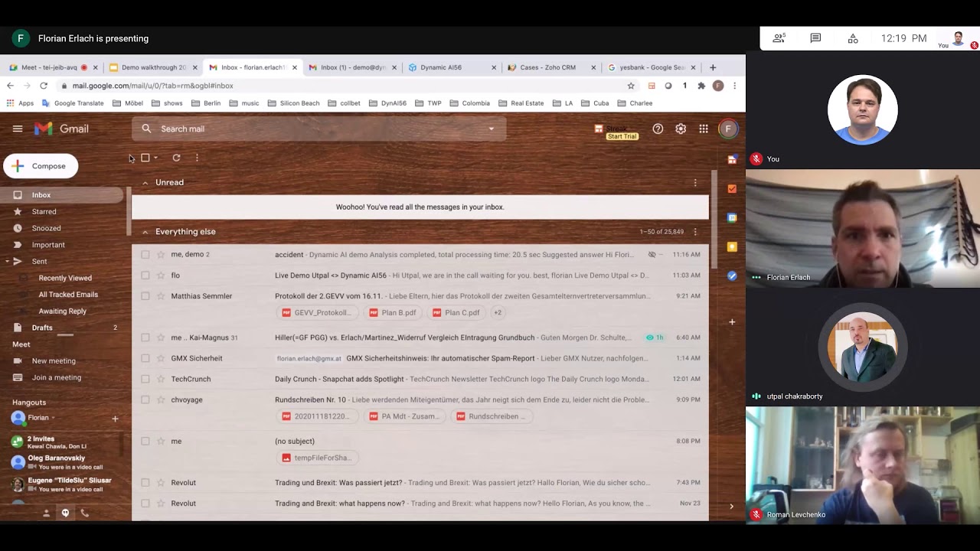Open Hangouts phone calls icon
This screenshot has height=551, width=980.
pos(84,513)
